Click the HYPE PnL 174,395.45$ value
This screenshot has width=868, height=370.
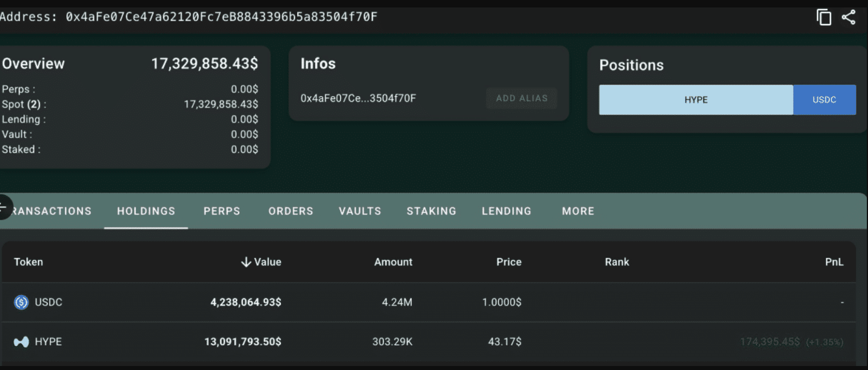click(770, 342)
